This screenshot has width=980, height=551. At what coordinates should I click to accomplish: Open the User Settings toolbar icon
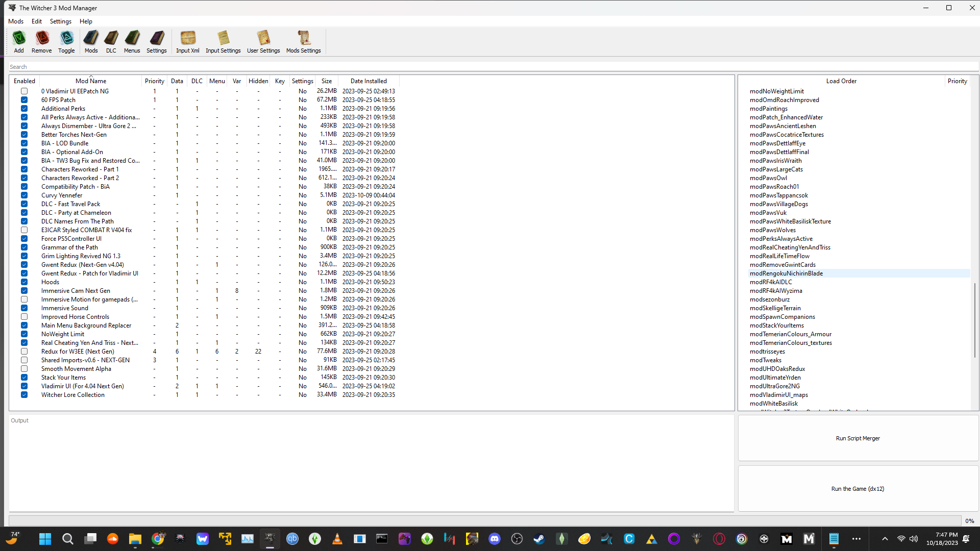pos(263,42)
